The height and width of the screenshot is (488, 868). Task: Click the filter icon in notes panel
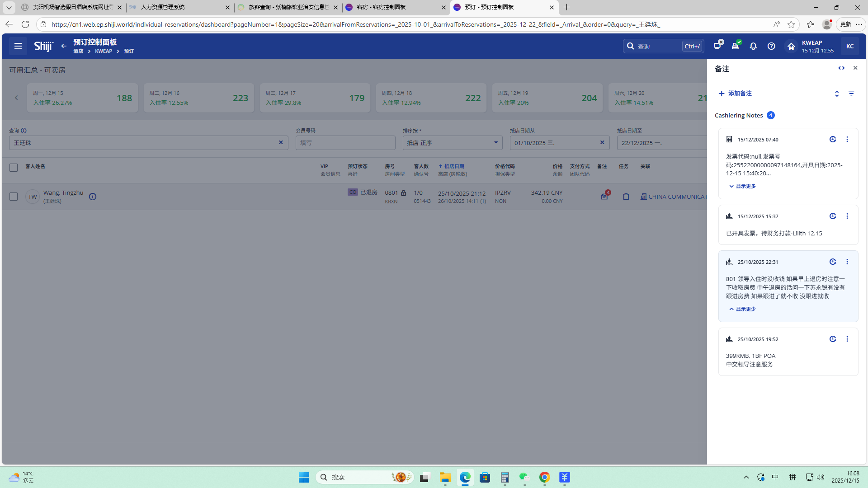point(851,94)
